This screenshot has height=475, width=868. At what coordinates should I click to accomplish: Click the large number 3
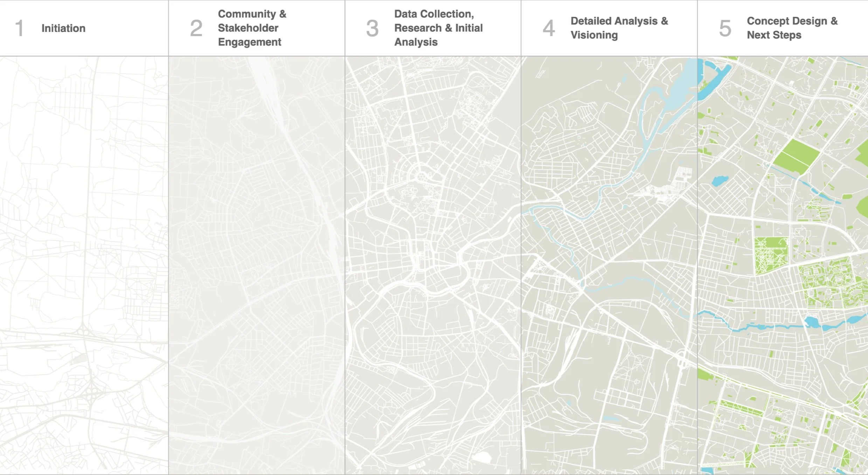(x=372, y=28)
